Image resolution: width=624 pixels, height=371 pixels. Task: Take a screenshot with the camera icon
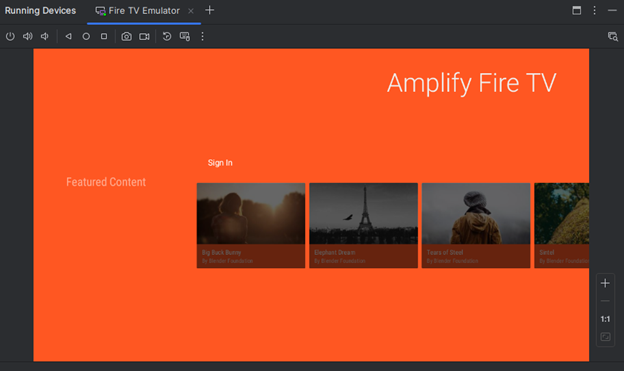[127, 37]
